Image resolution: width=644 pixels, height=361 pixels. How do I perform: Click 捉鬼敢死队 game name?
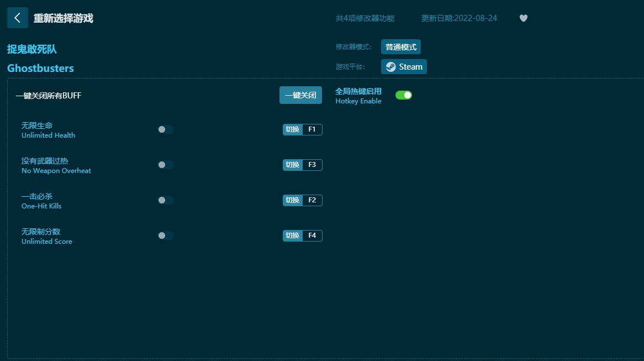pos(32,49)
